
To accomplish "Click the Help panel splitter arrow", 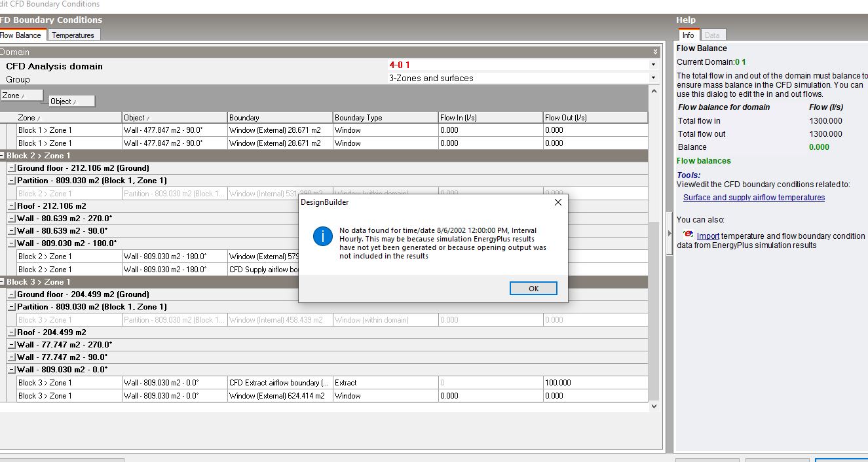I will point(668,234).
